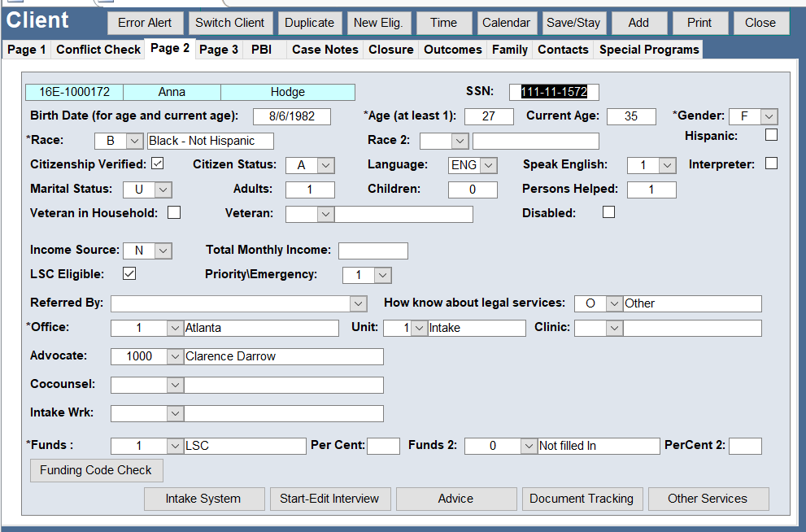Select the Special Programs tab
This screenshot has height=532, width=806.
[x=649, y=50]
